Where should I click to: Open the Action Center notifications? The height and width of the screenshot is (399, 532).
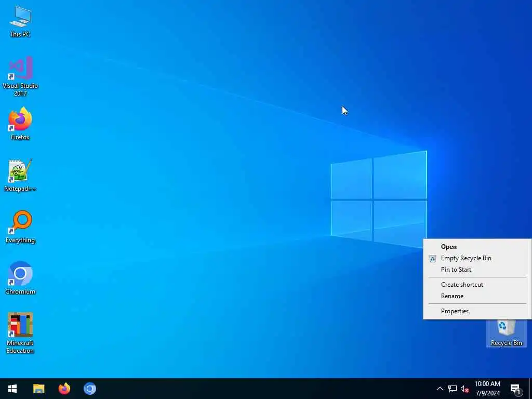click(516, 389)
